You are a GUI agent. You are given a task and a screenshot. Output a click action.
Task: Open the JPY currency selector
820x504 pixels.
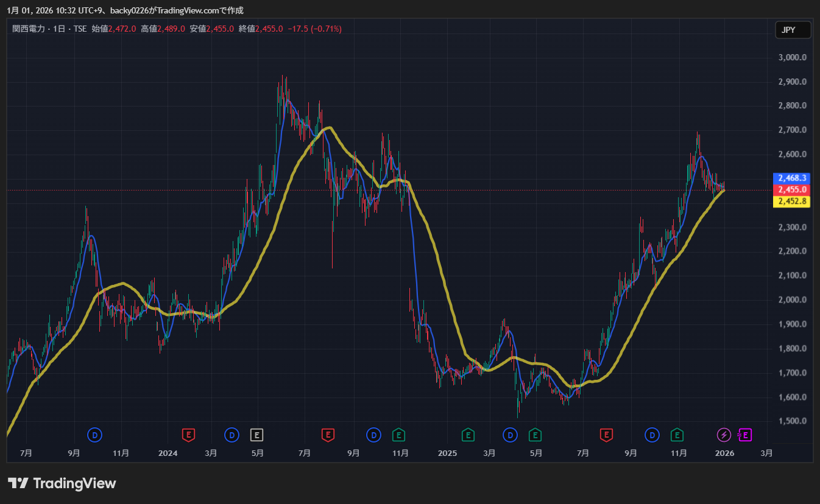pyautogui.click(x=793, y=30)
